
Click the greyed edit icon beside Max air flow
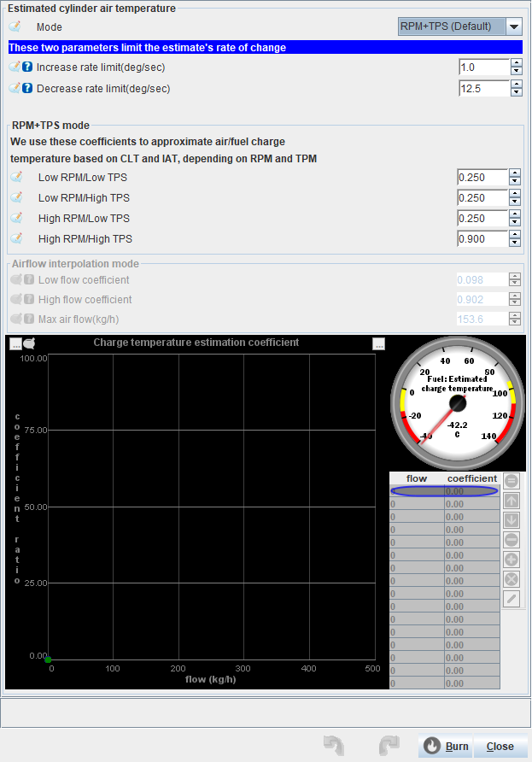tap(16, 319)
